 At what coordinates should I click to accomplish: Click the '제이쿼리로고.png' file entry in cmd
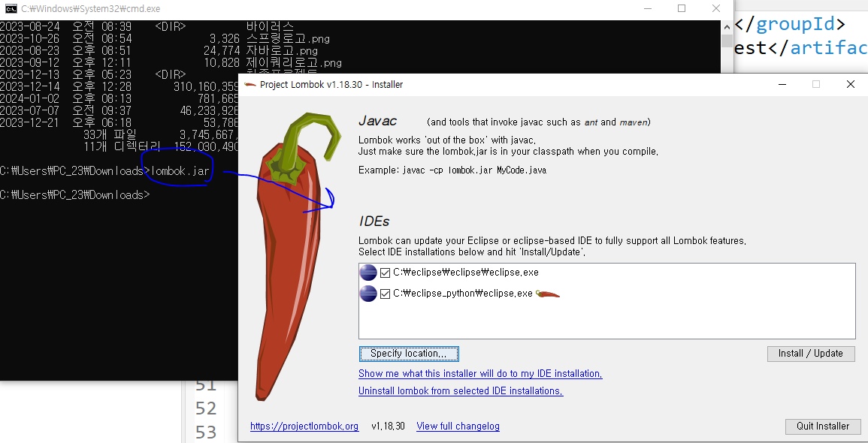pyautogui.click(x=294, y=63)
